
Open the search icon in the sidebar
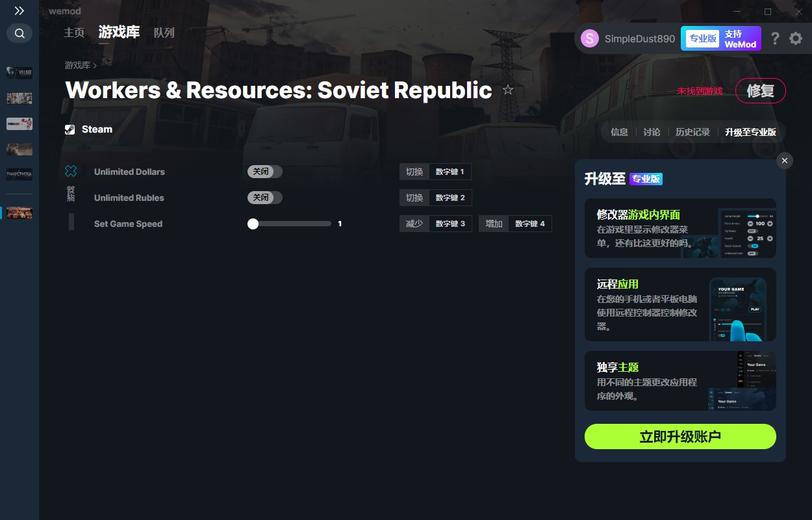pyautogui.click(x=19, y=33)
